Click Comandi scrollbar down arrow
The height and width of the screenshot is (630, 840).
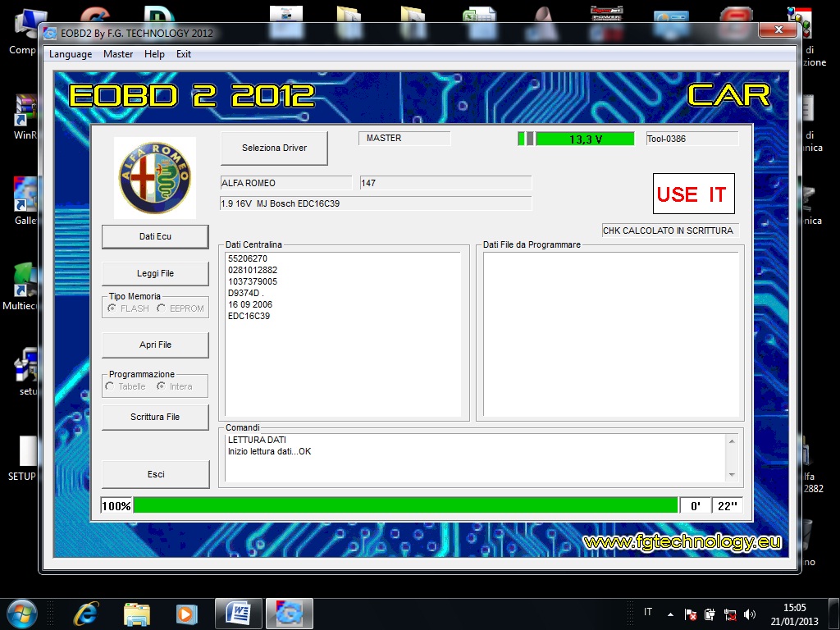coord(732,475)
